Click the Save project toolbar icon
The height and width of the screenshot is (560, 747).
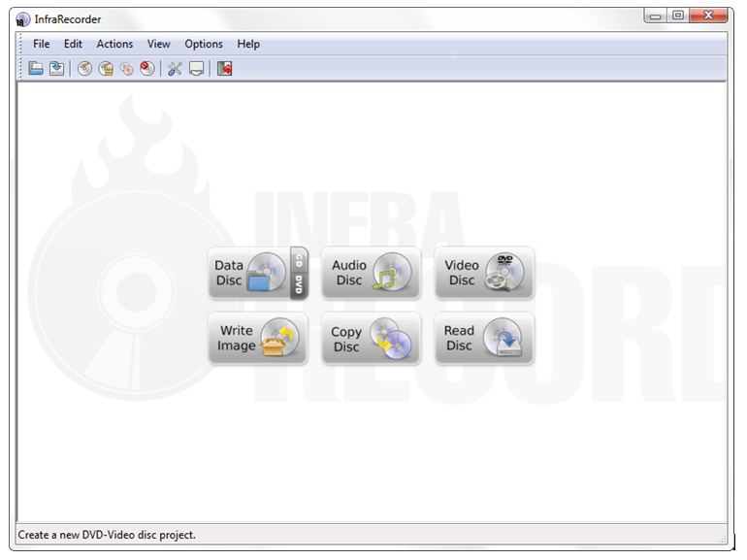coord(56,69)
